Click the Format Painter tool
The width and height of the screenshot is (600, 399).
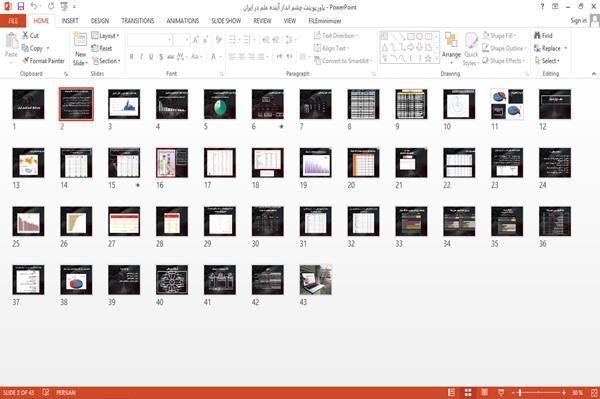[x=43, y=61]
